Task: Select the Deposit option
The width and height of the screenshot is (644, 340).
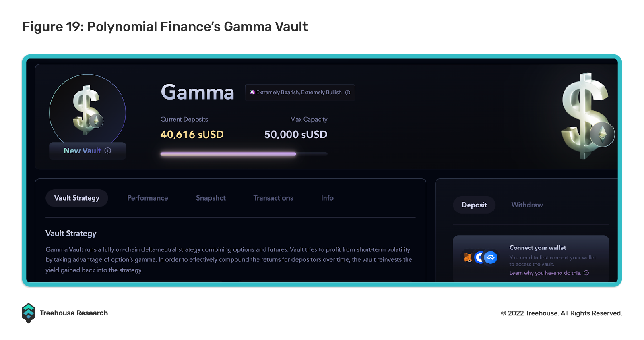Action: coord(474,205)
